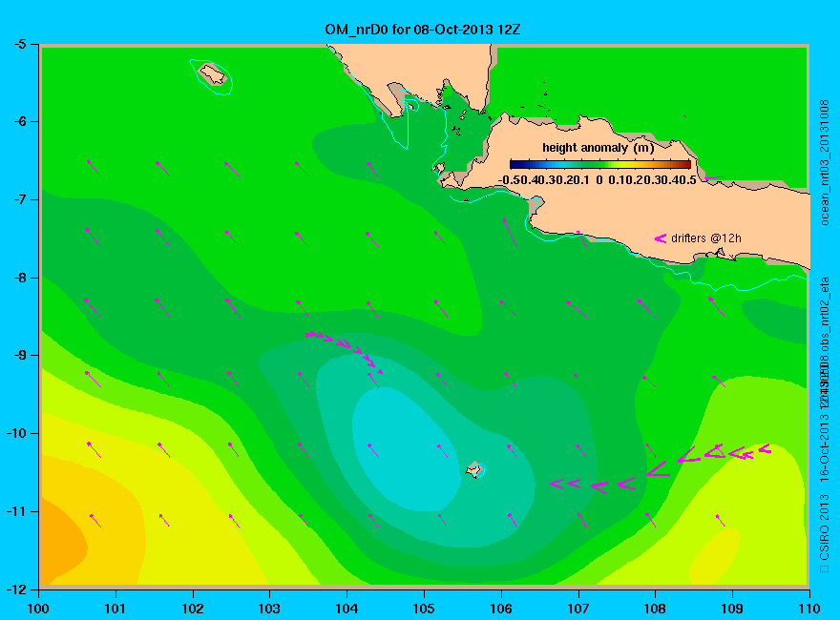
Task: Click the outlined island near 102.3E, 5.4S
Action: 213,73
